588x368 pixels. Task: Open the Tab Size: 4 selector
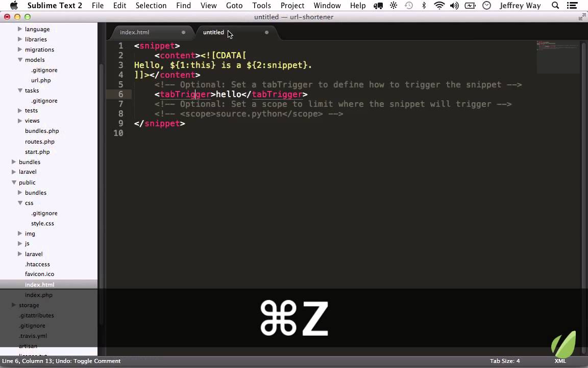(504, 361)
